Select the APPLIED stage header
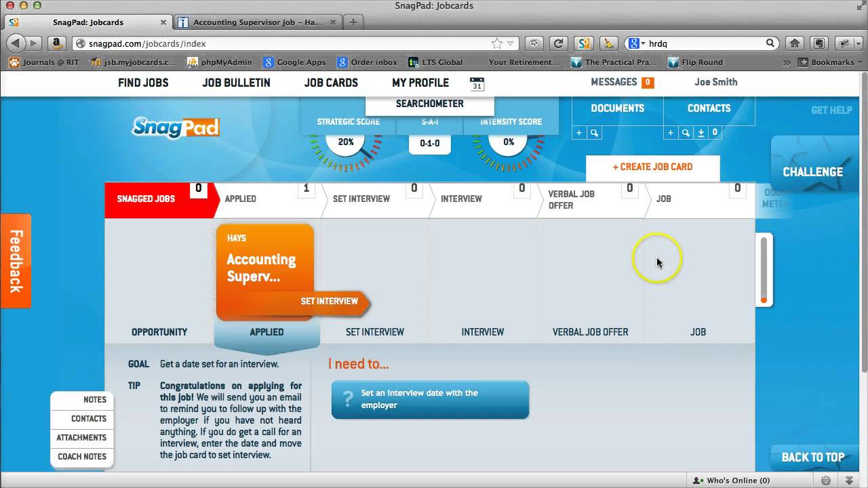The width and height of the screenshot is (868, 488). (x=268, y=199)
